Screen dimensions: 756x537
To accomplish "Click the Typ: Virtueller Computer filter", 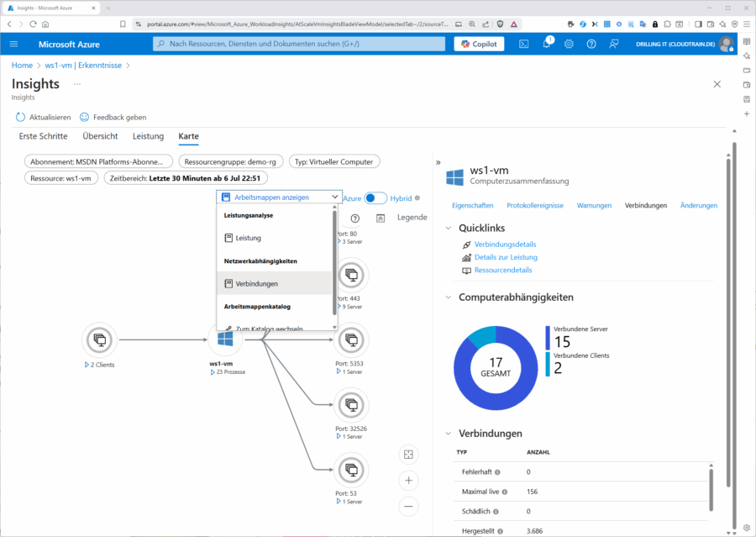I will (334, 161).
